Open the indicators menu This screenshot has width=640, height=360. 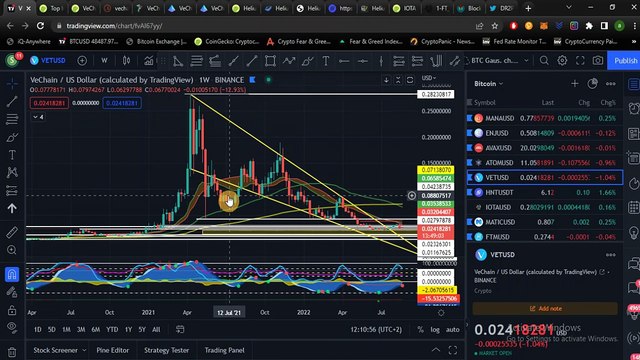click(149, 60)
